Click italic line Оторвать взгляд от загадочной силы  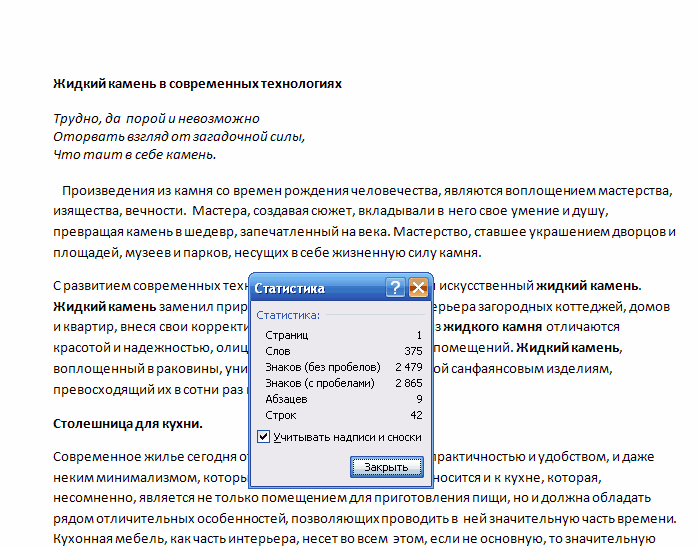point(179,136)
